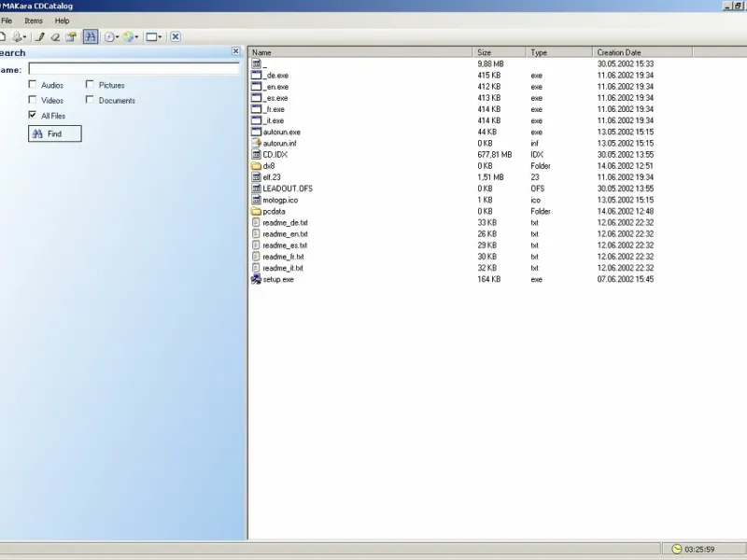Image resolution: width=747 pixels, height=560 pixels.
Task: Open the dropdown beside the colorful disc icon
Action: pos(136,37)
